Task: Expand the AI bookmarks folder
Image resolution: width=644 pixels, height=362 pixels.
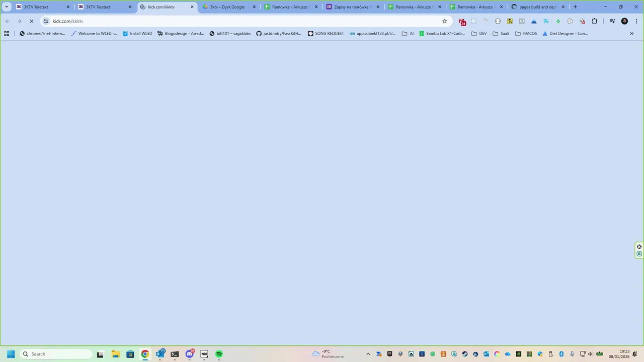Action: click(408, 34)
